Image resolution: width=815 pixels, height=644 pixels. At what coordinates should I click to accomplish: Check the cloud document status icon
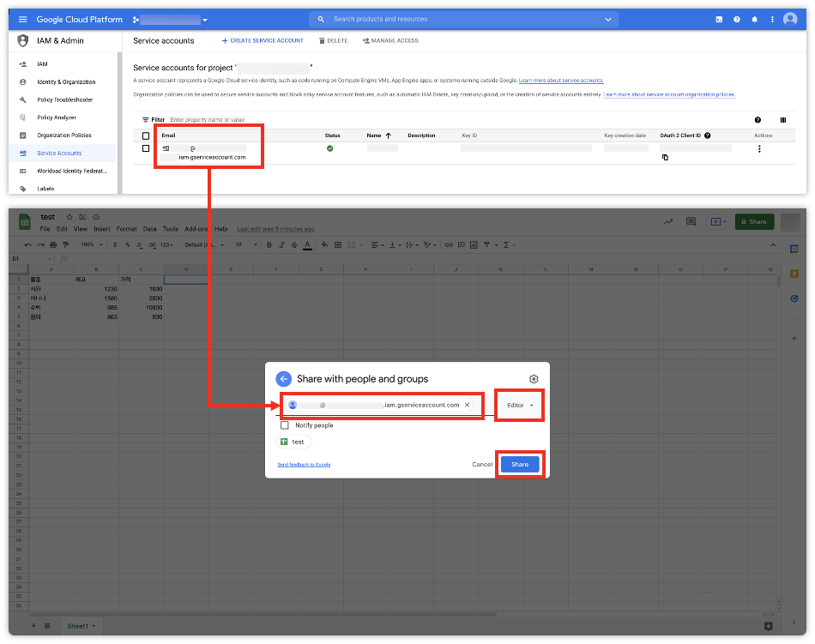tap(96, 217)
